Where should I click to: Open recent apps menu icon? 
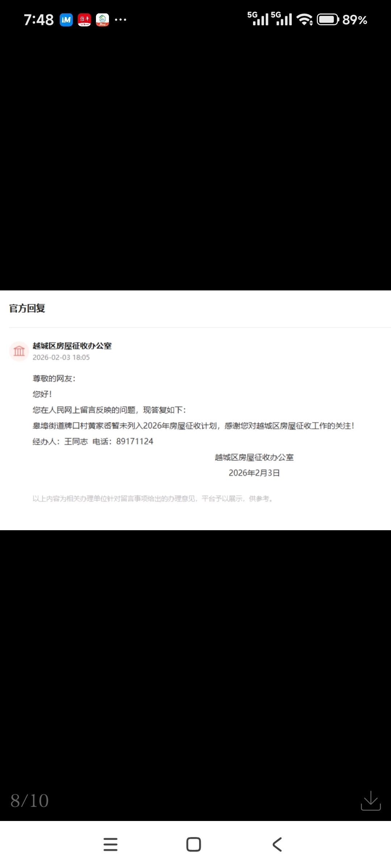click(x=110, y=844)
